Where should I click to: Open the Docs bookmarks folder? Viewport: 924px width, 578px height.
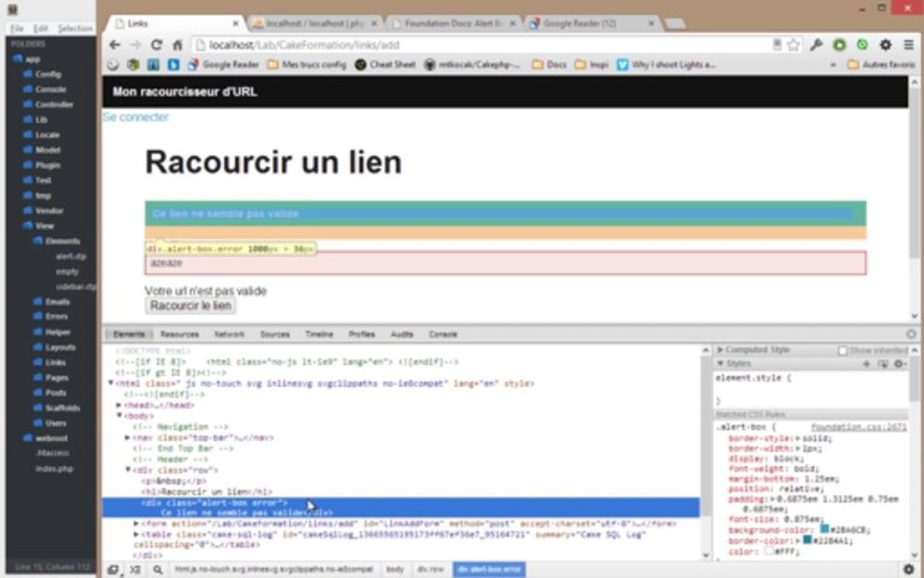coord(549,65)
